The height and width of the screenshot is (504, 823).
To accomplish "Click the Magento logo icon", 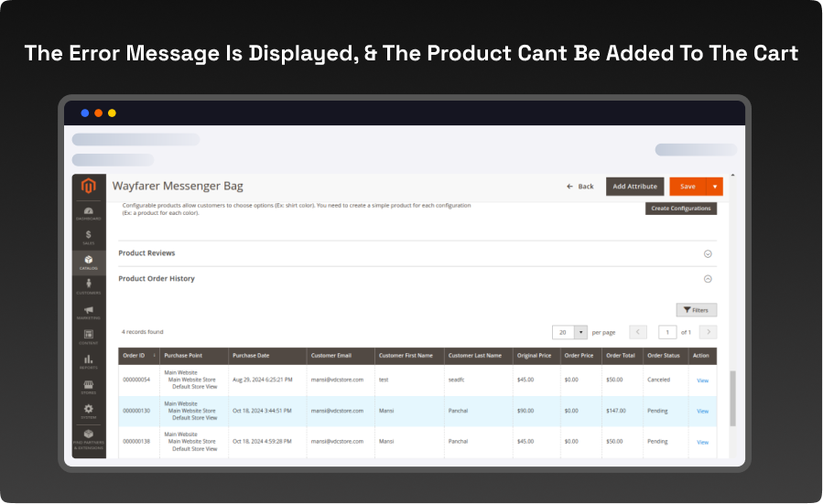I will (89, 187).
